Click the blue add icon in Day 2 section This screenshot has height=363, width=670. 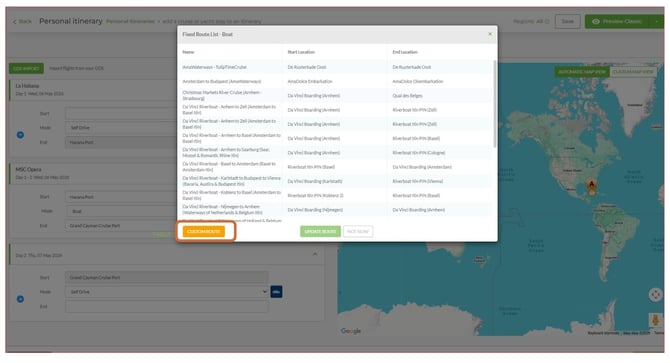(20, 299)
